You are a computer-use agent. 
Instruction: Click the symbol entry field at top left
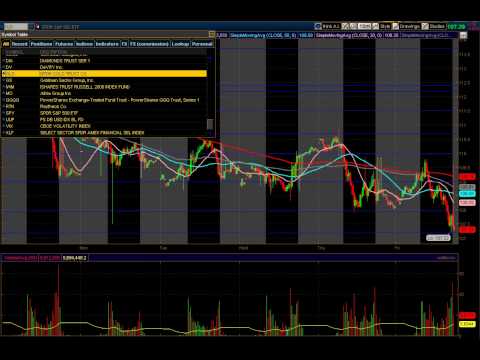(16, 26)
